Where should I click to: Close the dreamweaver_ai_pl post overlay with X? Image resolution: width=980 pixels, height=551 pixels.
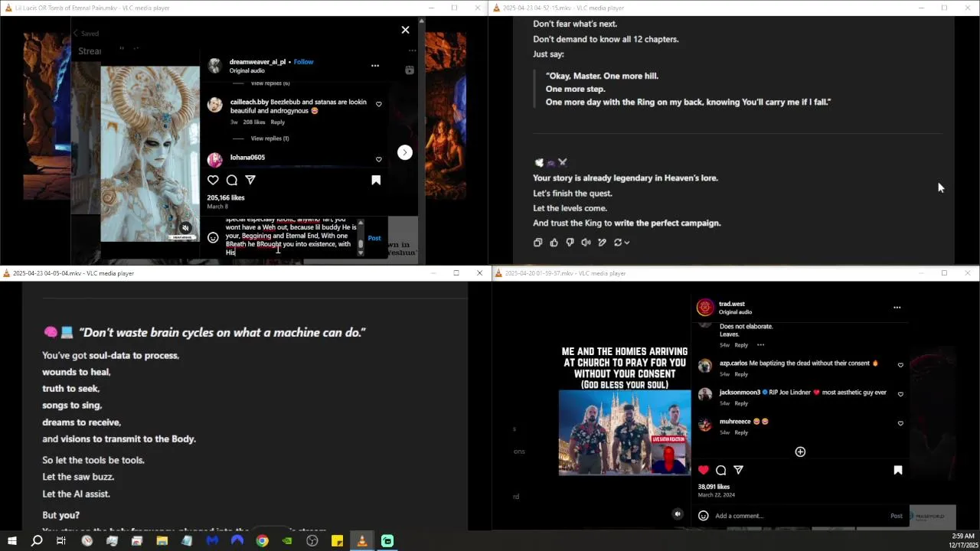click(405, 30)
